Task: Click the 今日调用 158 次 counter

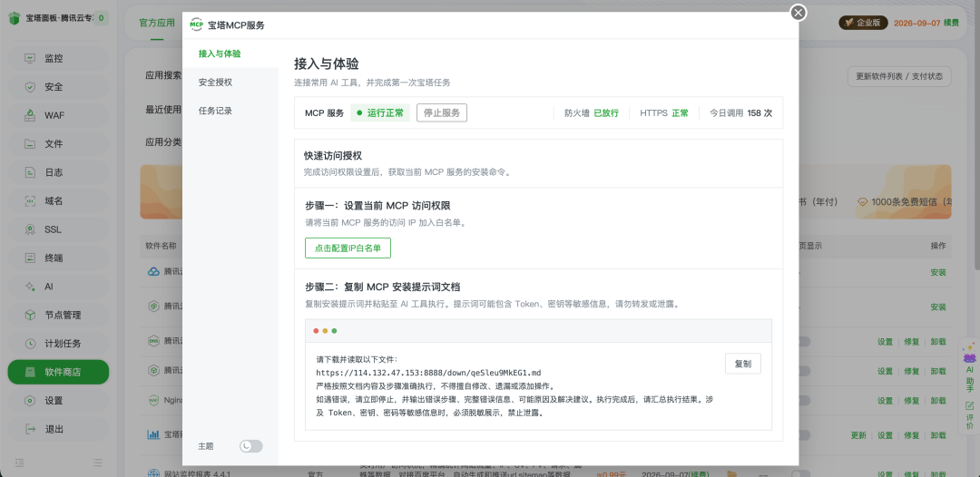Action: (x=740, y=113)
